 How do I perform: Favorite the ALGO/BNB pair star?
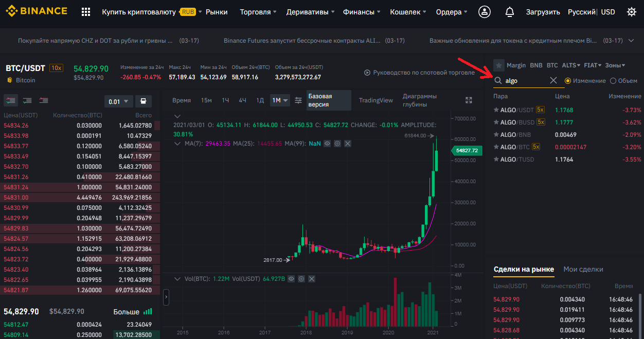tap(496, 134)
